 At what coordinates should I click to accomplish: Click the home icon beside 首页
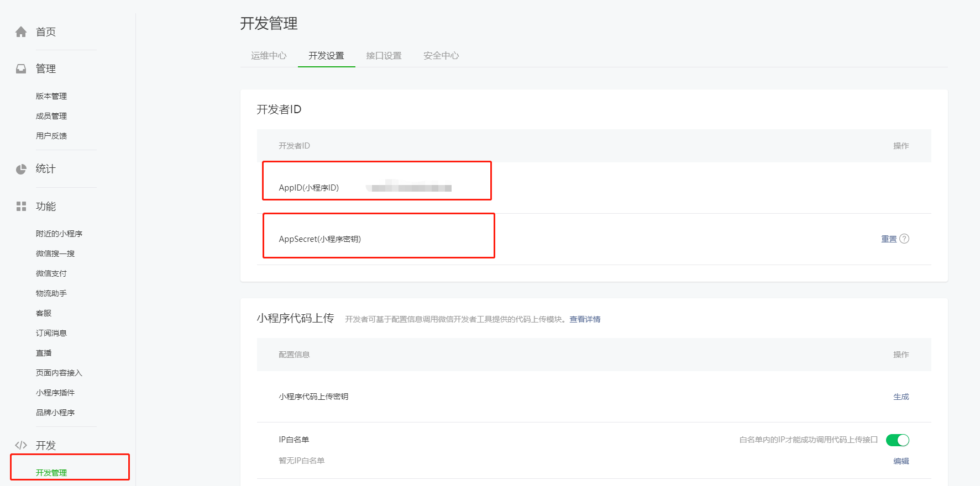[x=21, y=32]
